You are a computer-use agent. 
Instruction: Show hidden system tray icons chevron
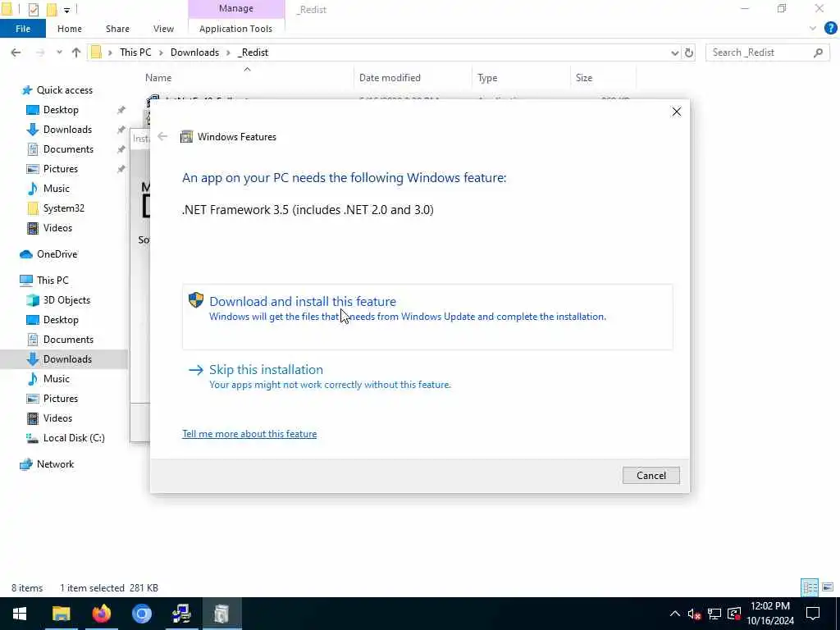(675, 614)
